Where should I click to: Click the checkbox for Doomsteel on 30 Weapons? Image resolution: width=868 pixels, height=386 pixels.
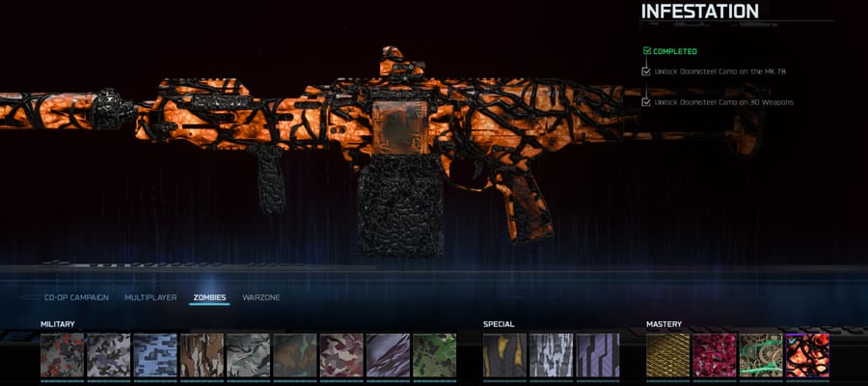pos(646,102)
